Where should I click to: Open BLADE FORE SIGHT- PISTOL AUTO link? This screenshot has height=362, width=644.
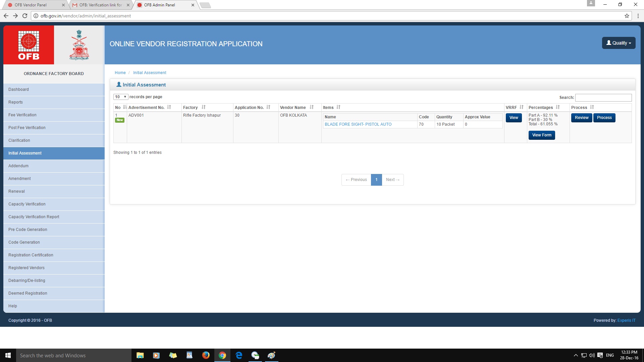click(x=358, y=124)
